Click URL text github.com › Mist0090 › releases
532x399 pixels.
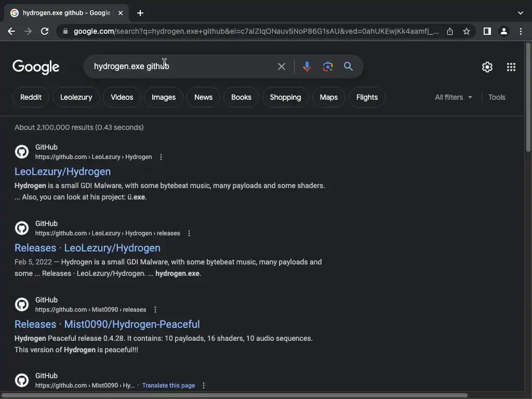90,310
